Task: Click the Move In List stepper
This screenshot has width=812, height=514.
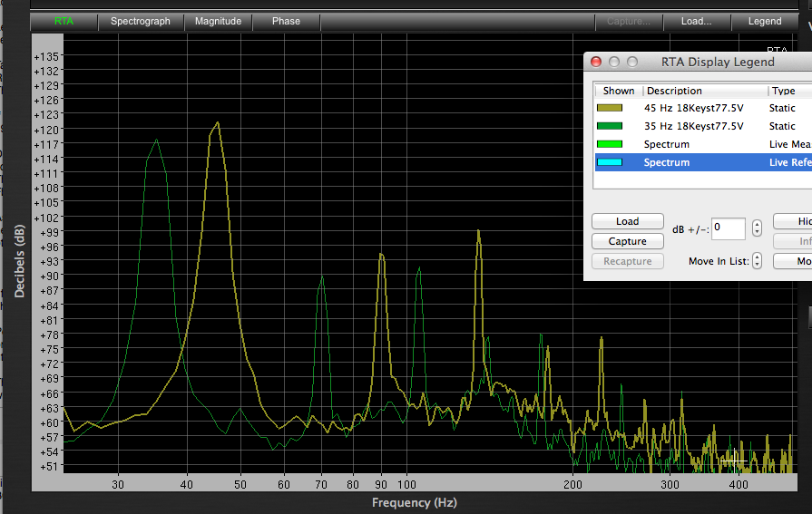Action: click(x=757, y=260)
